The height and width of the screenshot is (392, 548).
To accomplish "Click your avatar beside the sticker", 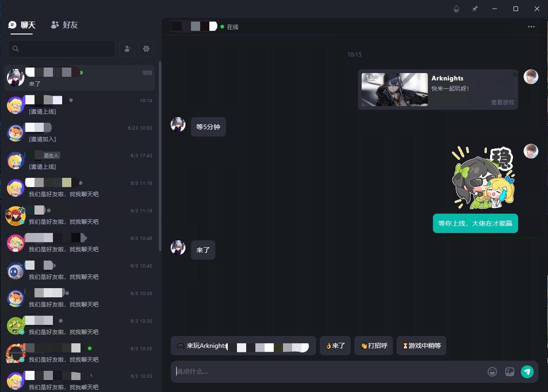I will (531, 151).
